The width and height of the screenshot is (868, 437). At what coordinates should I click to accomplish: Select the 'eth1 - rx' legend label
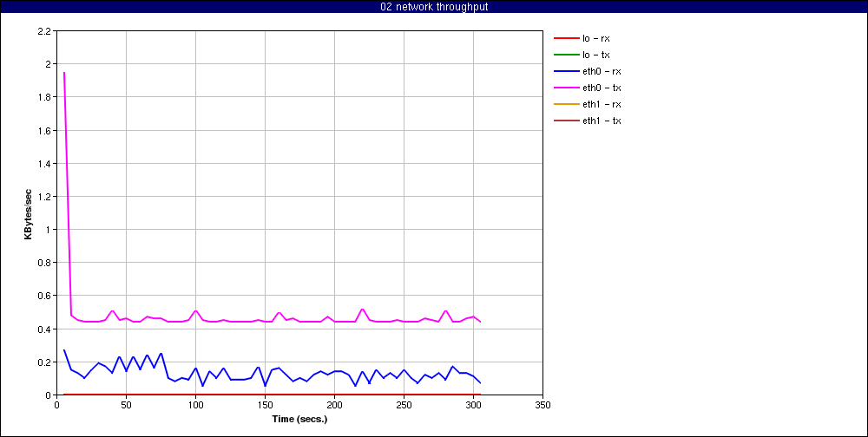point(602,105)
